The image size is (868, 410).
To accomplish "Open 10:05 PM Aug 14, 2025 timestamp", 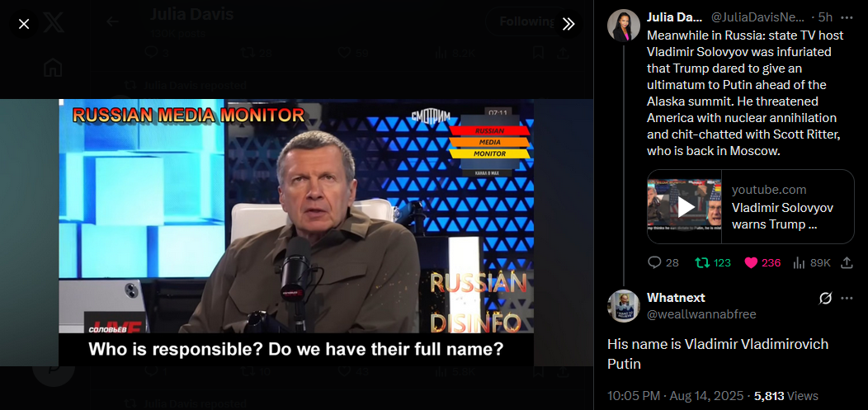I will pyautogui.click(x=676, y=396).
